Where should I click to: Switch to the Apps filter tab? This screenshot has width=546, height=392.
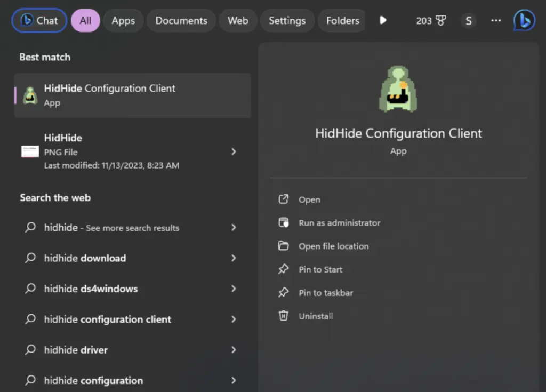coord(123,21)
